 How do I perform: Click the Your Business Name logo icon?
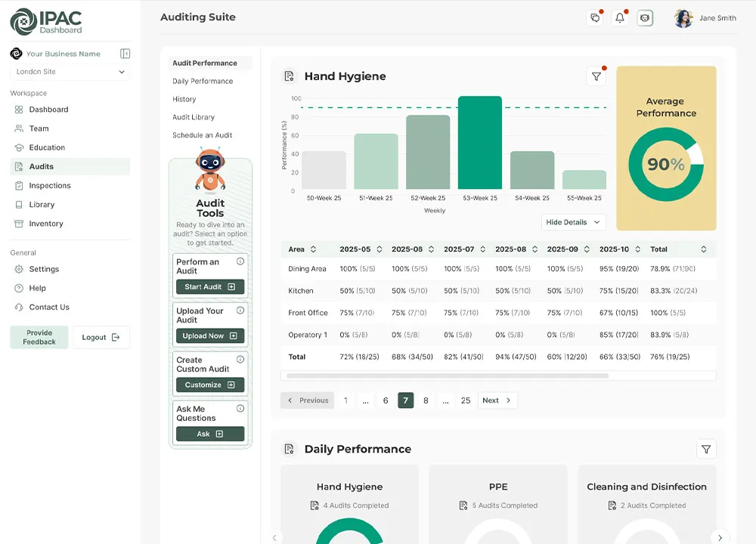16,54
